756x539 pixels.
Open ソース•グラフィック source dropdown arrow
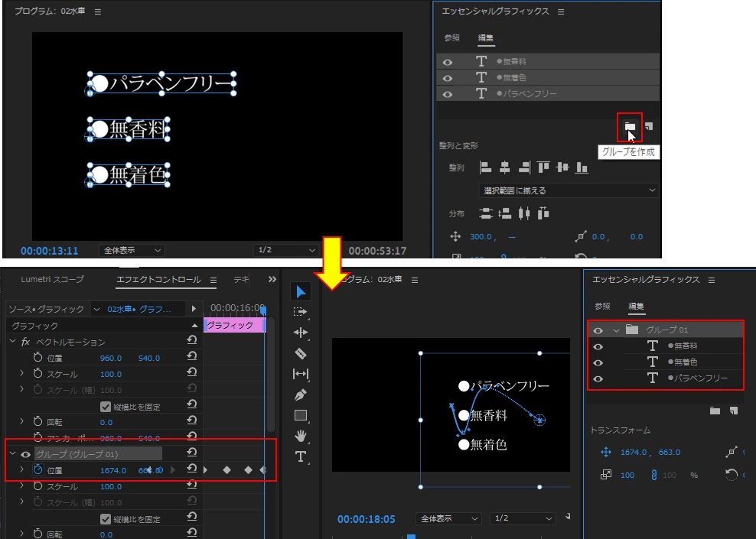[96, 309]
